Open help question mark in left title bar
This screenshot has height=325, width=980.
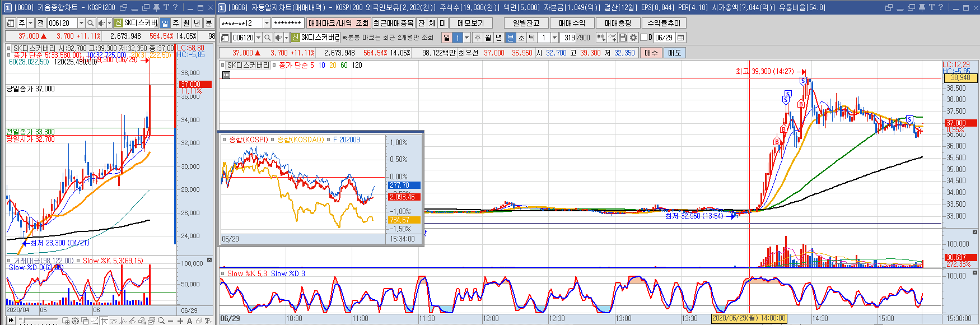pyautogui.click(x=175, y=7)
